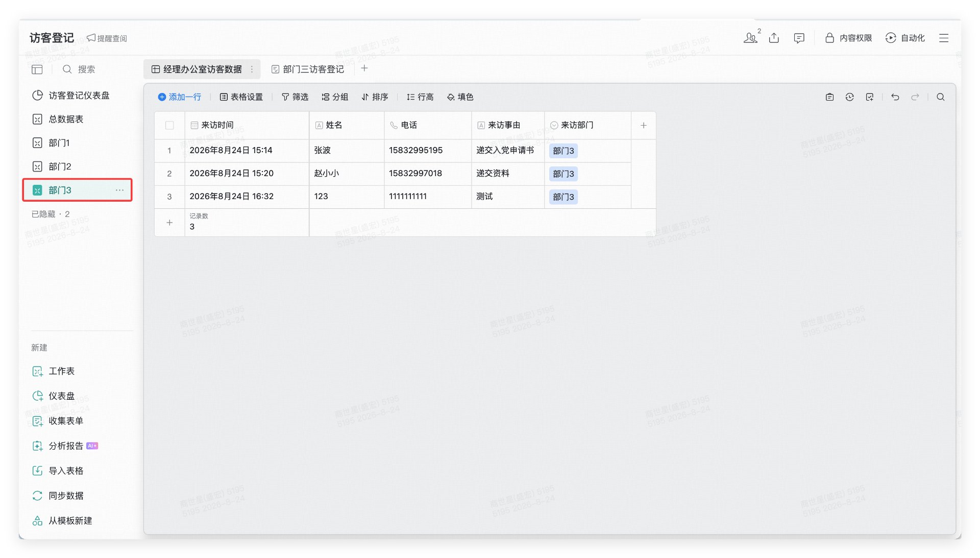Open 填色 fill color menu
The image size is (980, 558).
(x=460, y=97)
